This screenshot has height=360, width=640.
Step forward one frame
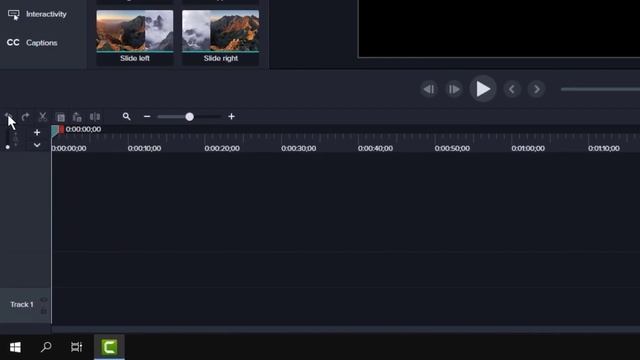454,89
